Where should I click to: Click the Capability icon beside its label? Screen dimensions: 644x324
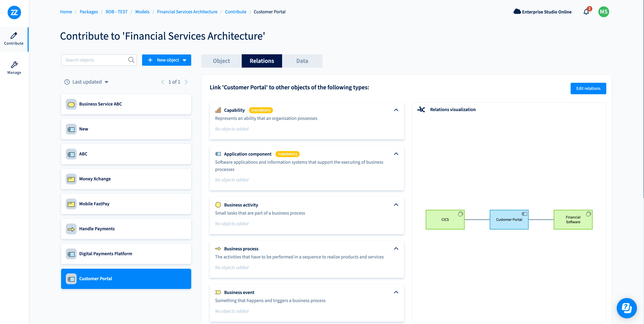(218, 110)
